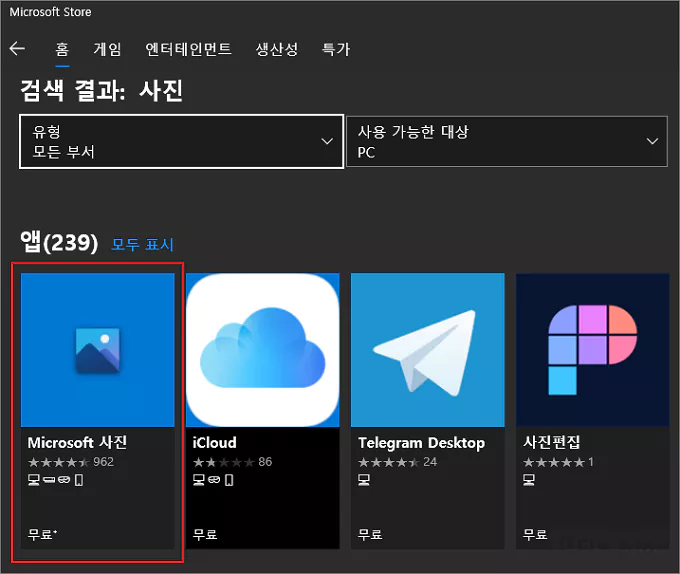This screenshot has height=574, width=680.
Task: Open the Telegram Desktop paper plane thumbnail
Action: tap(428, 350)
